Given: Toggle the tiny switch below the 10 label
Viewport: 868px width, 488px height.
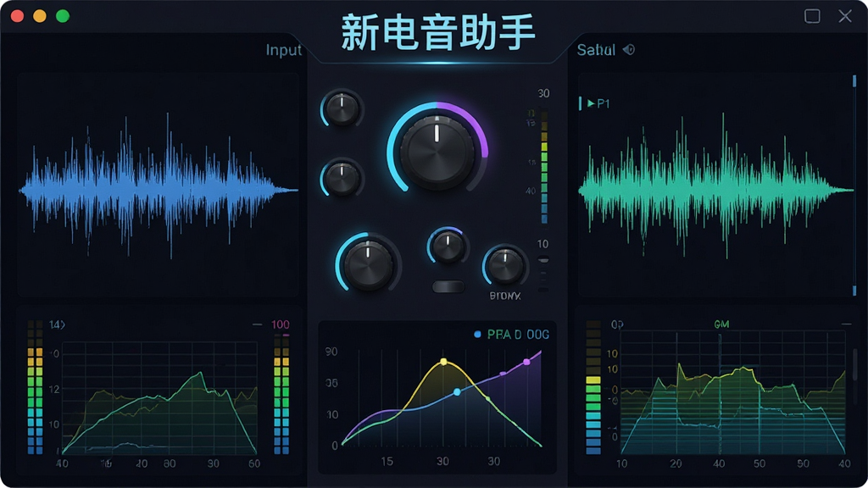Looking at the screenshot, I should (x=543, y=260).
